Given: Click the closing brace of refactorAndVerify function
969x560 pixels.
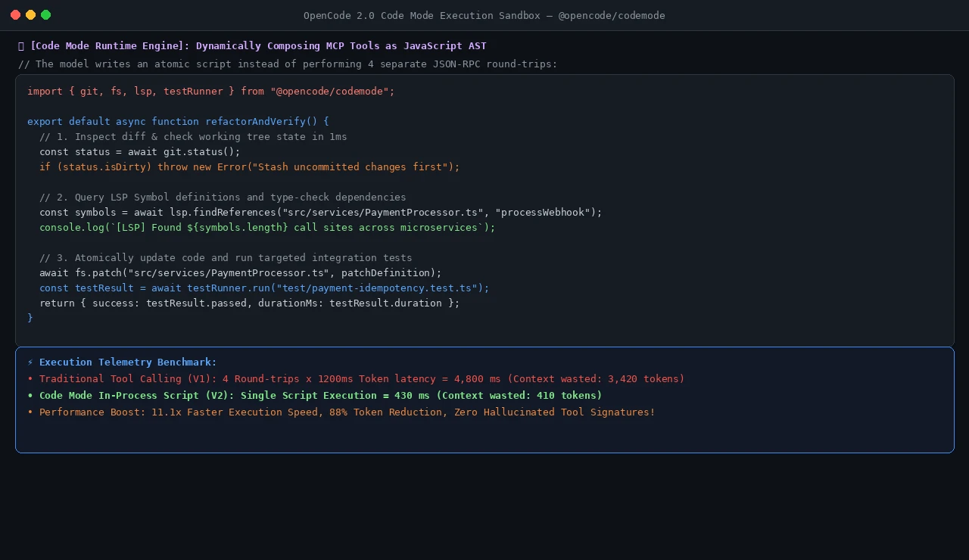Looking at the screenshot, I should click(30, 319).
